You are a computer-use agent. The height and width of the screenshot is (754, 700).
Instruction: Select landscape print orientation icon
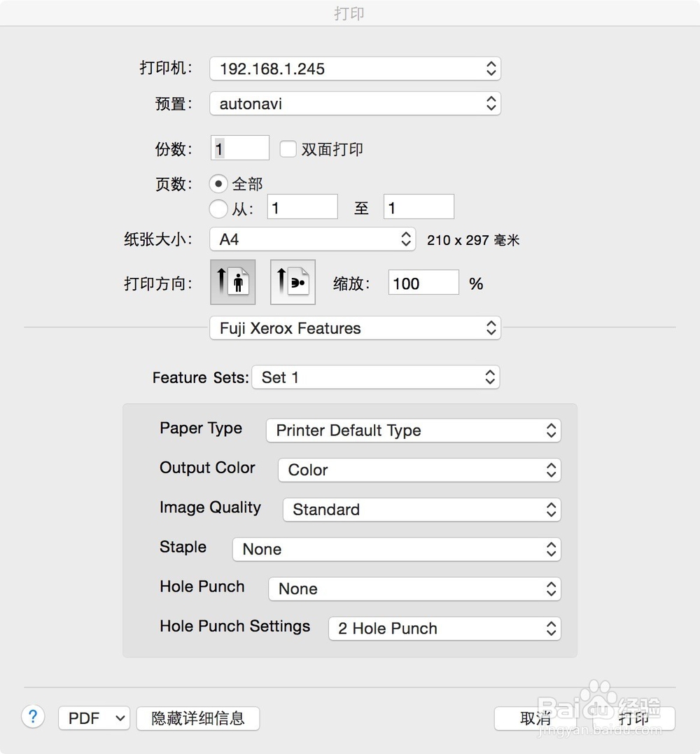(293, 283)
